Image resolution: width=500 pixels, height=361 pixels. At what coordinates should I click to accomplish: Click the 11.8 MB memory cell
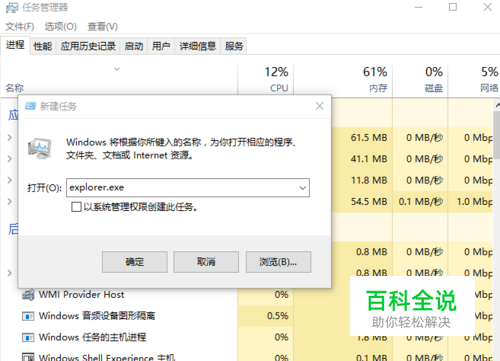(x=362, y=180)
